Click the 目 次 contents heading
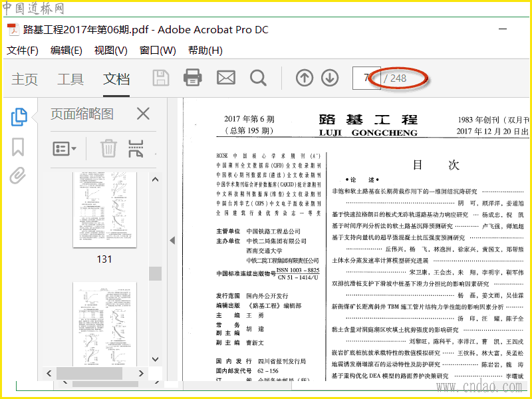This screenshot has width=532, height=399. tap(436, 165)
